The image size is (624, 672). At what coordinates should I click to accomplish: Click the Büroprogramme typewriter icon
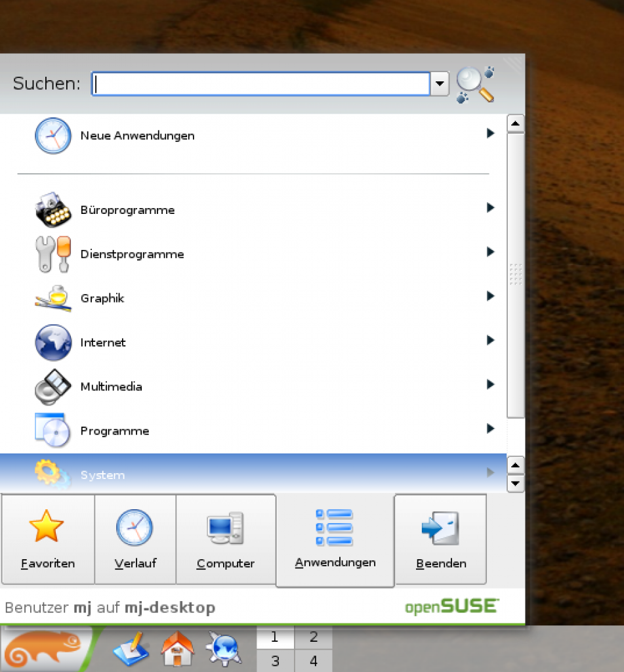pos(53,209)
